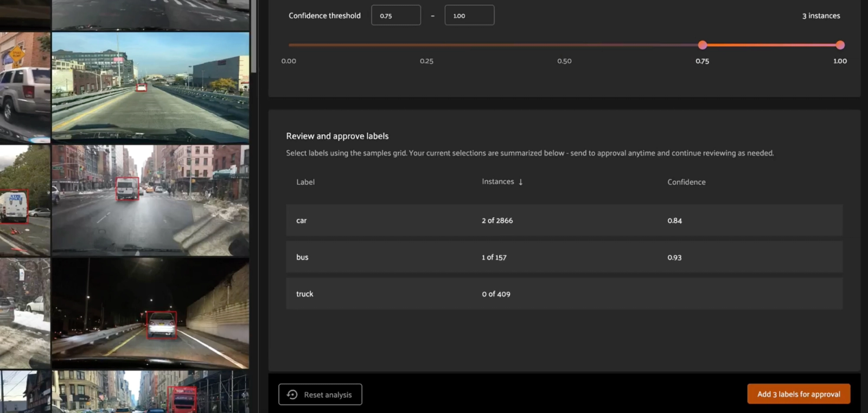Select the truck label row

pyautogui.click(x=564, y=294)
